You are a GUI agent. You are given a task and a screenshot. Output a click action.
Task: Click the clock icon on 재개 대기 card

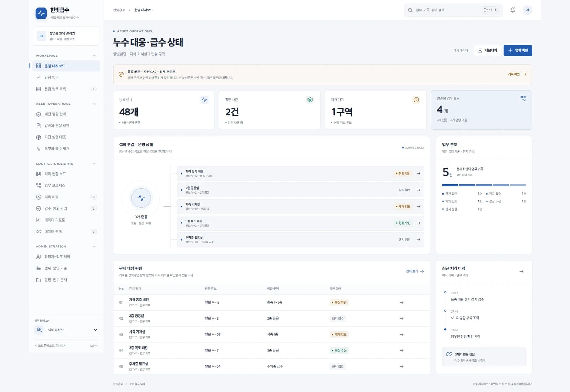416,100
